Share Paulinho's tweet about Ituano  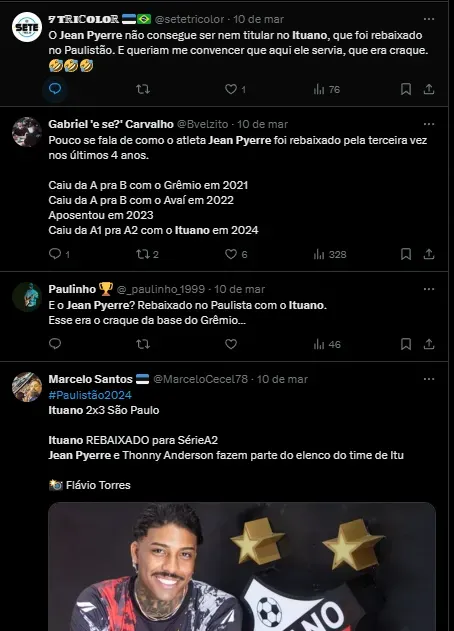click(x=429, y=344)
